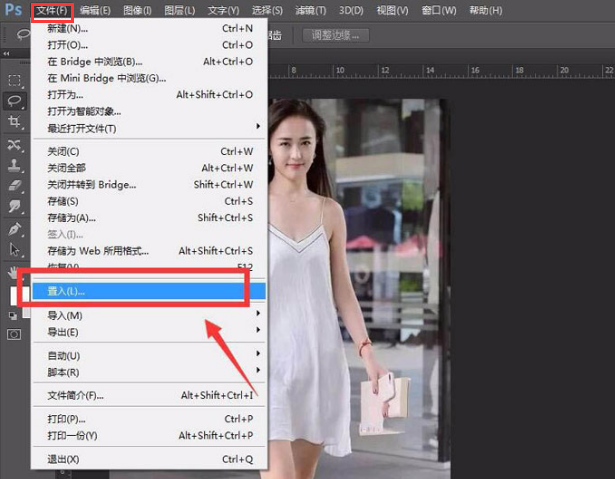Select the Clone Stamp tool

[x=15, y=165]
